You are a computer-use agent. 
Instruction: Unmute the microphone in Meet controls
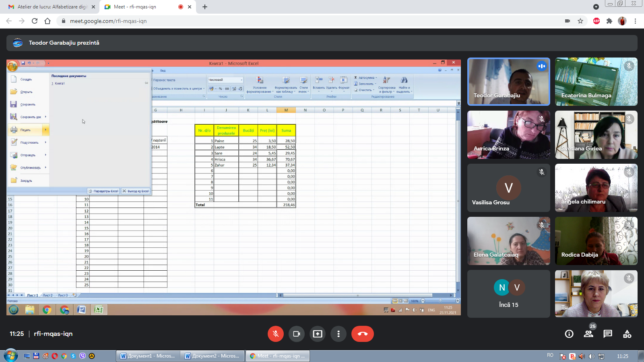tap(276, 334)
